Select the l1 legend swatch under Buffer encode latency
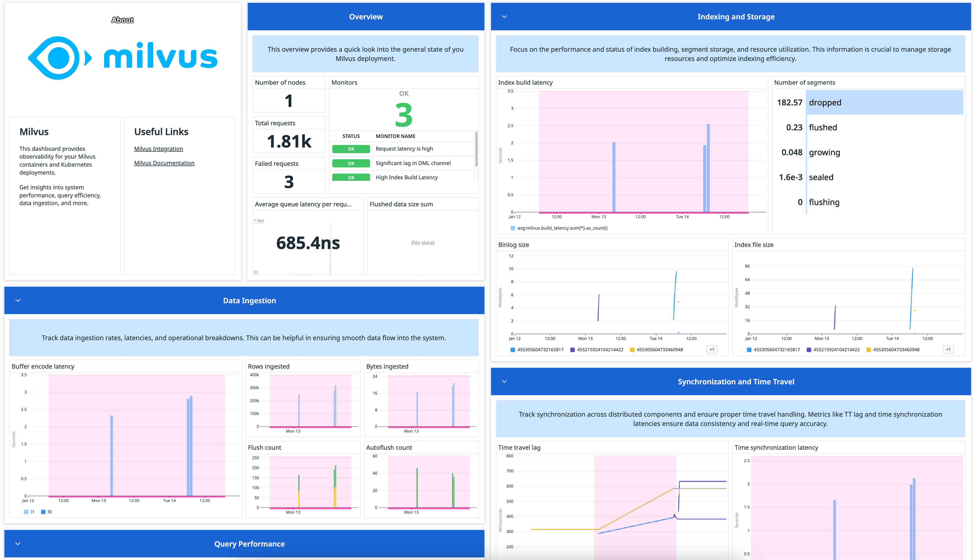This screenshot has height=560, width=974. [x=26, y=512]
